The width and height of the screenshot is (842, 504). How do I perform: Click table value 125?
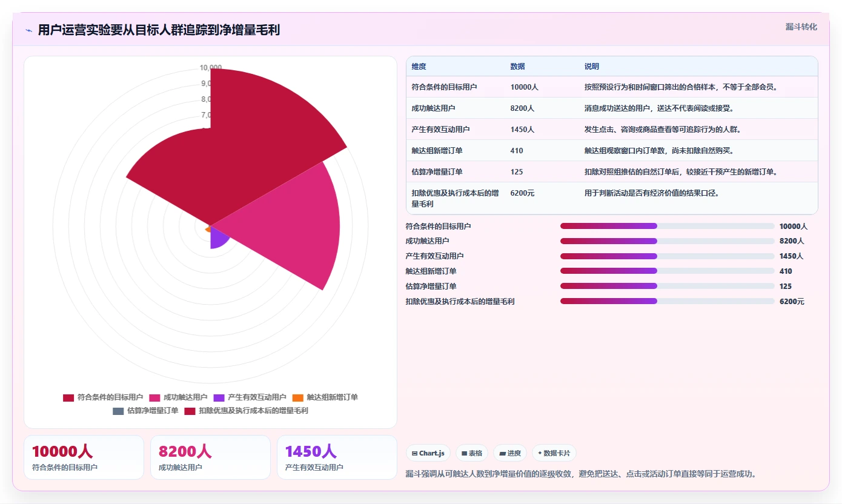coord(517,172)
